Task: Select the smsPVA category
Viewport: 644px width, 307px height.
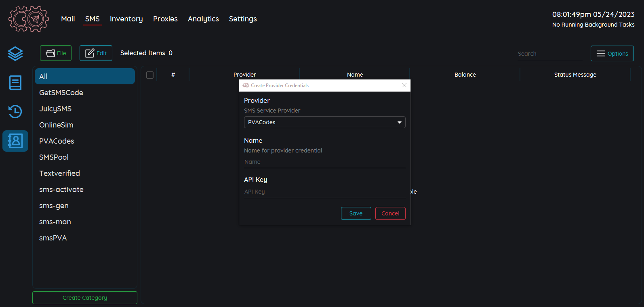Action: click(x=85, y=238)
